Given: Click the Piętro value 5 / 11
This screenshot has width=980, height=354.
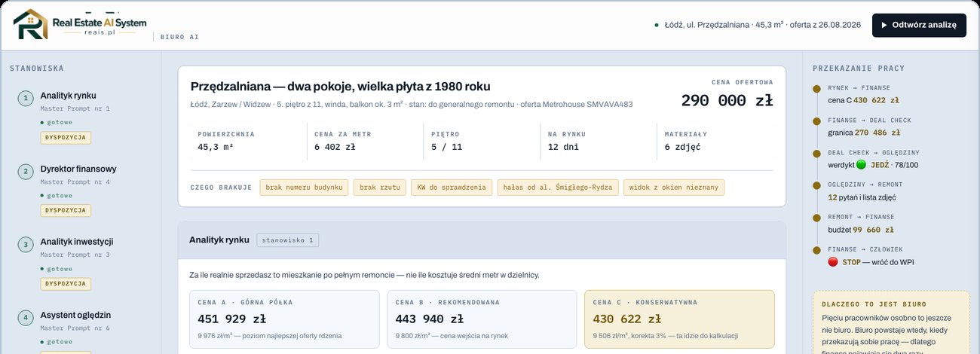Looking at the screenshot, I should click(446, 147).
